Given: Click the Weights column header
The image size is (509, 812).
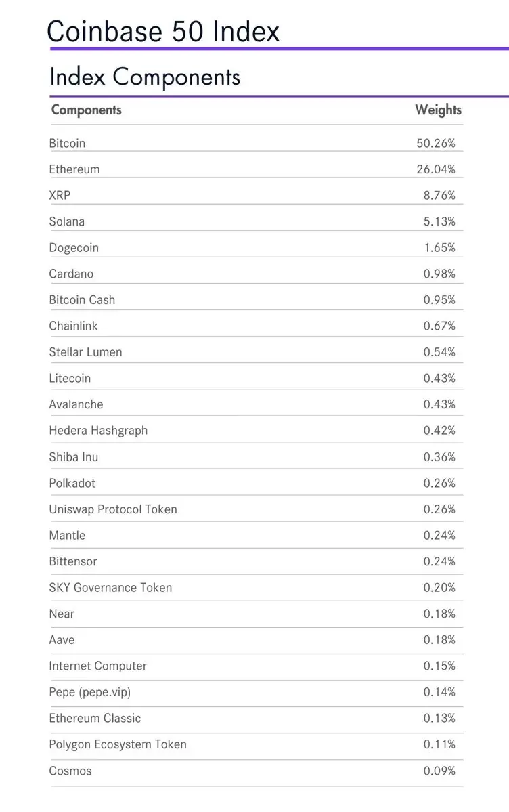Looking at the screenshot, I should pyautogui.click(x=438, y=110).
